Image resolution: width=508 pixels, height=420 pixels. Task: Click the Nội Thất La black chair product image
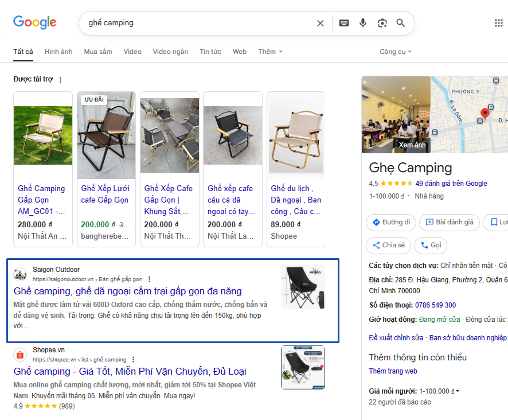[x=233, y=135]
